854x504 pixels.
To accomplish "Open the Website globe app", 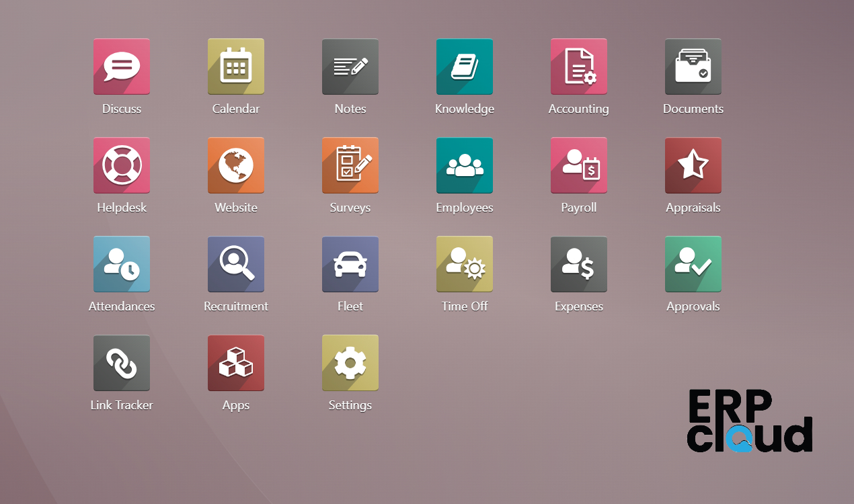I will tap(236, 165).
